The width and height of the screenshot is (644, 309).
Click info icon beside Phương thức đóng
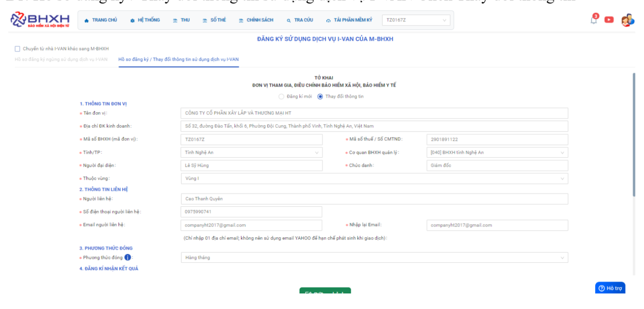pos(128,258)
